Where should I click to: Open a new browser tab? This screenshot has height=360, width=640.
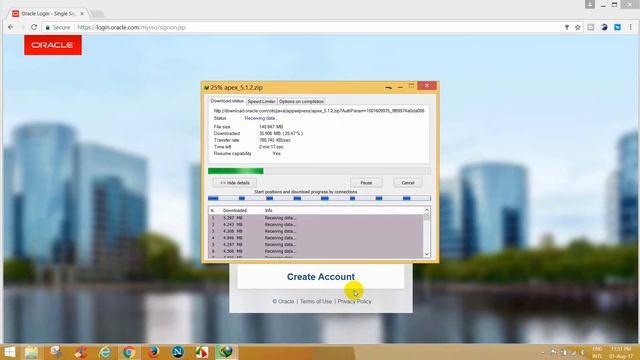(97, 14)
